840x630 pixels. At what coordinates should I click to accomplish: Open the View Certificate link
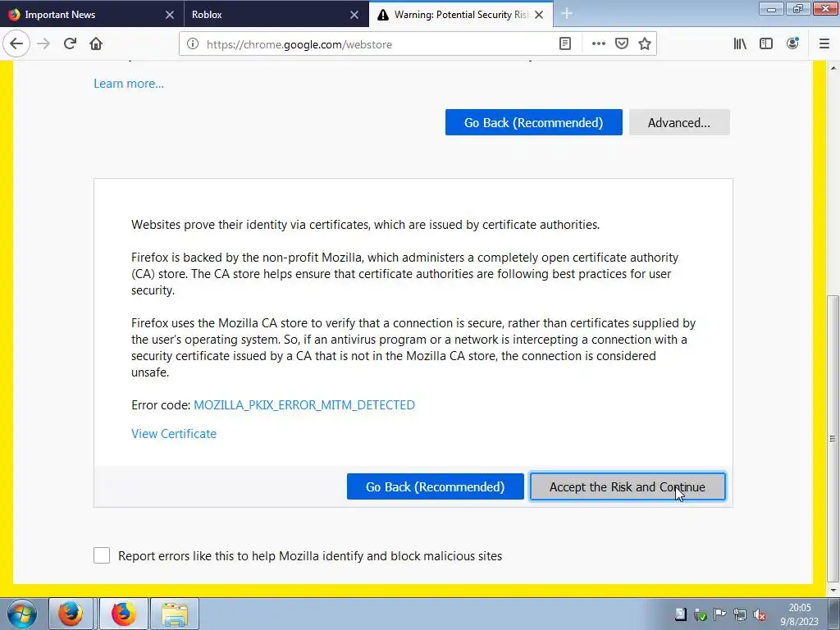tap(174, 434)
